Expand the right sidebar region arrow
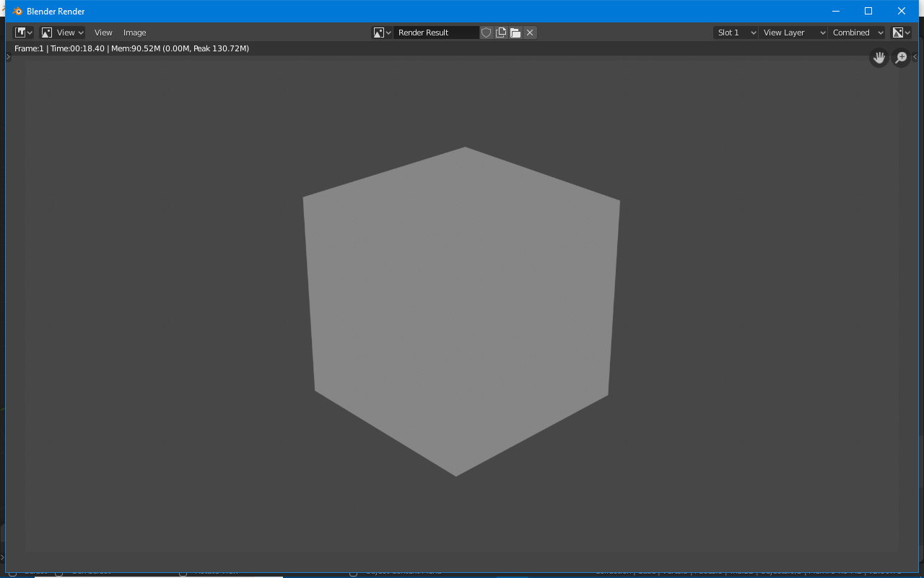The height and width of the screenshot is (578, 924). pos(915,57)
